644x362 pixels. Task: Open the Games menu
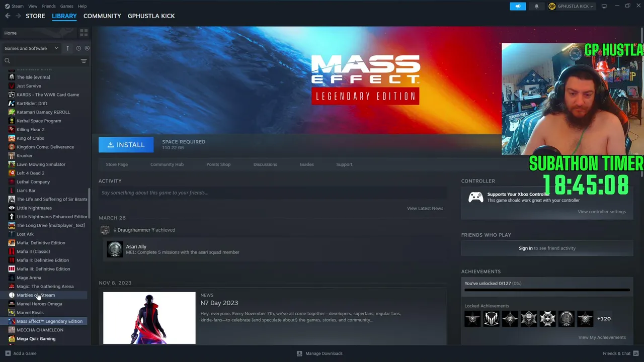pyautogui.click(x=66, y=6)
